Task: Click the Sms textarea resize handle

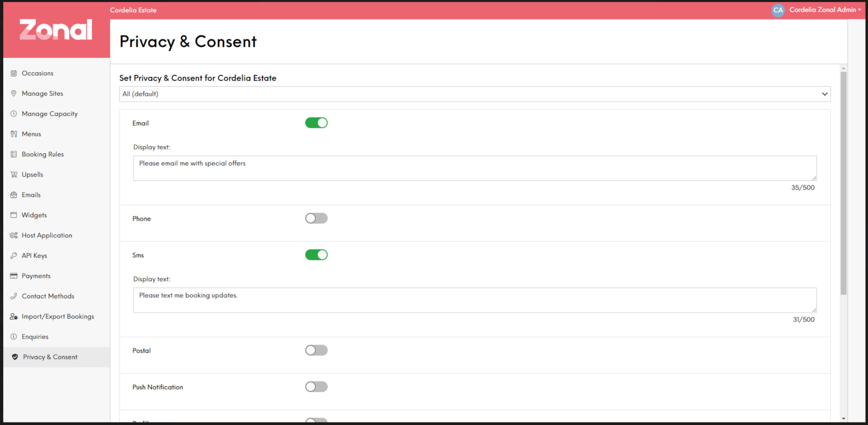Action: (814, 310)
